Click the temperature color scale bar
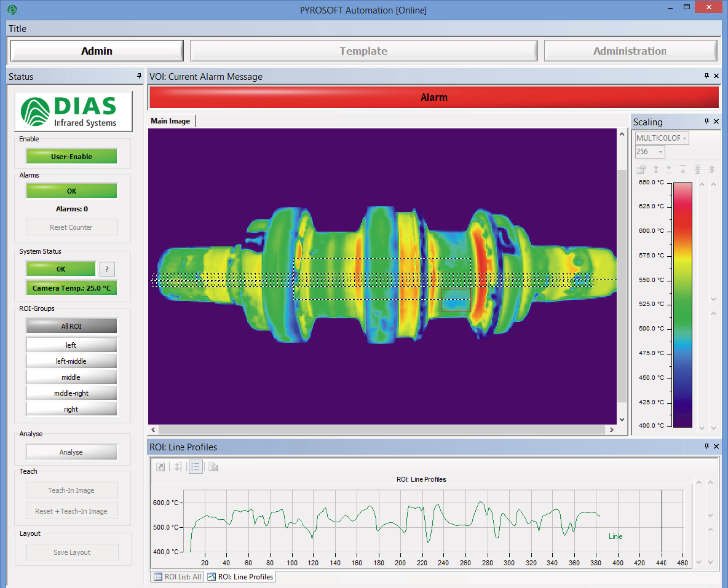 682,304
